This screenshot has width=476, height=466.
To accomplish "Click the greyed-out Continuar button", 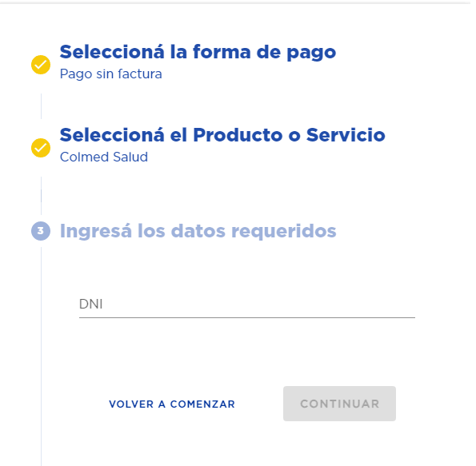I will coord(339,404).
